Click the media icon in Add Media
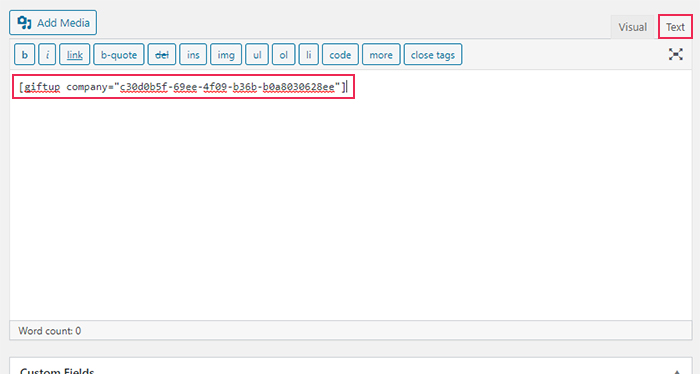 (x=24, y=23)
